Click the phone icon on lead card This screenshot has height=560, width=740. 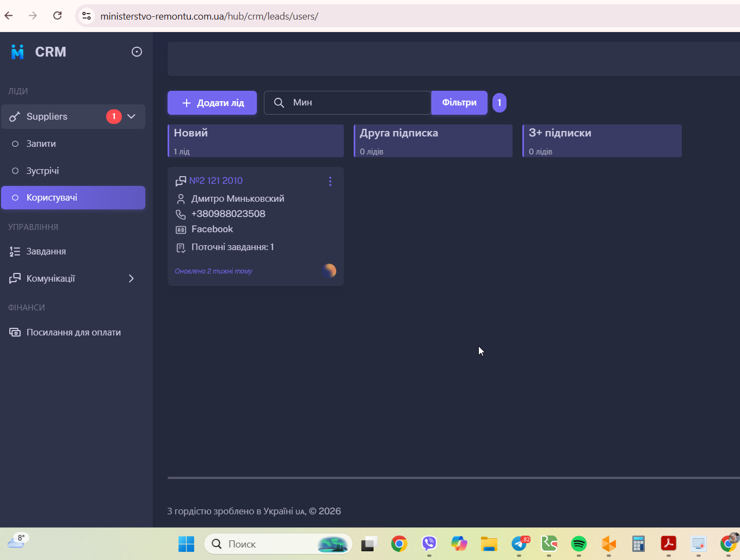coord(181,214)
